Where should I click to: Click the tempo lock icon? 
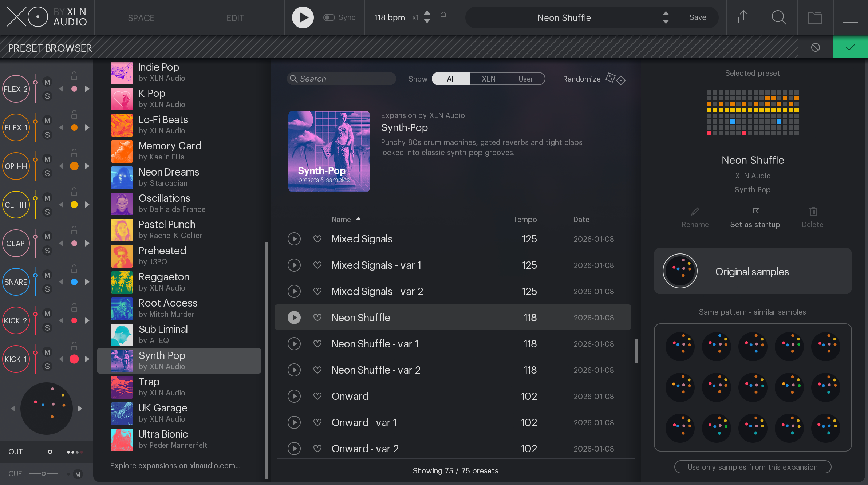[x=443, y=17]
